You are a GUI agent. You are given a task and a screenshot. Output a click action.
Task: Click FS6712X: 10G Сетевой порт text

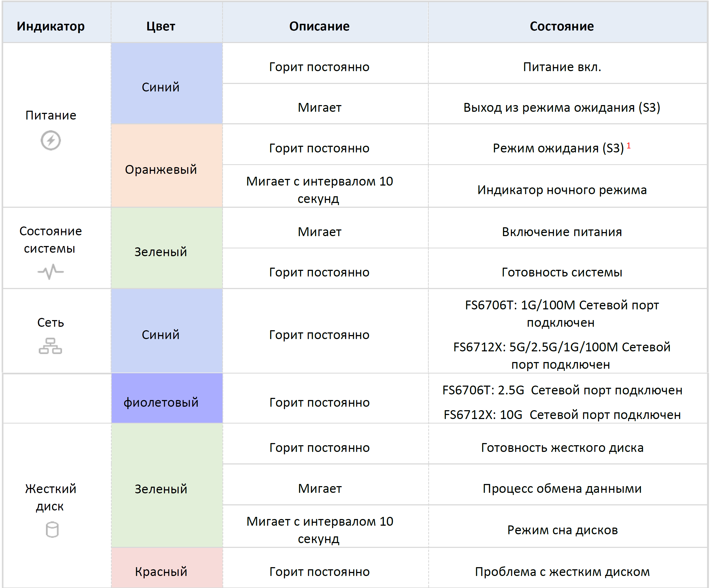coord(562,414)
